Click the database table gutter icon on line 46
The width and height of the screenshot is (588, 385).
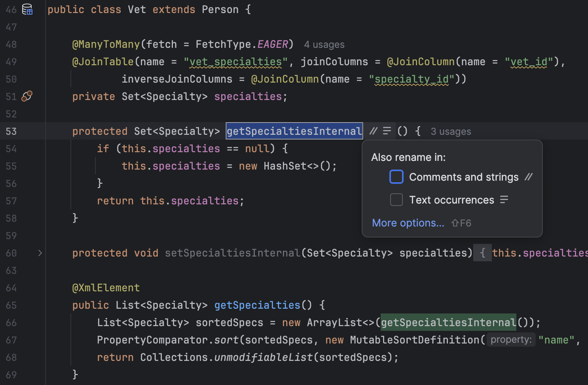pos(27,9)
